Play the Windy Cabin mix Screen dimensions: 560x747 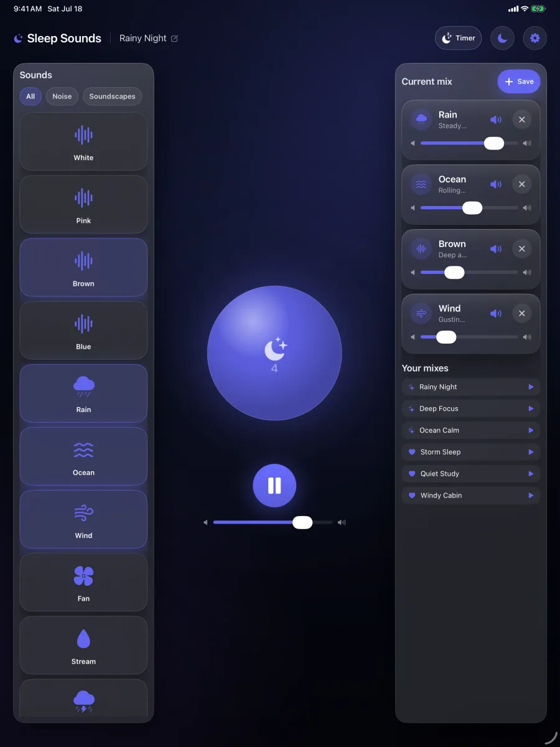(x=531, y=496)
